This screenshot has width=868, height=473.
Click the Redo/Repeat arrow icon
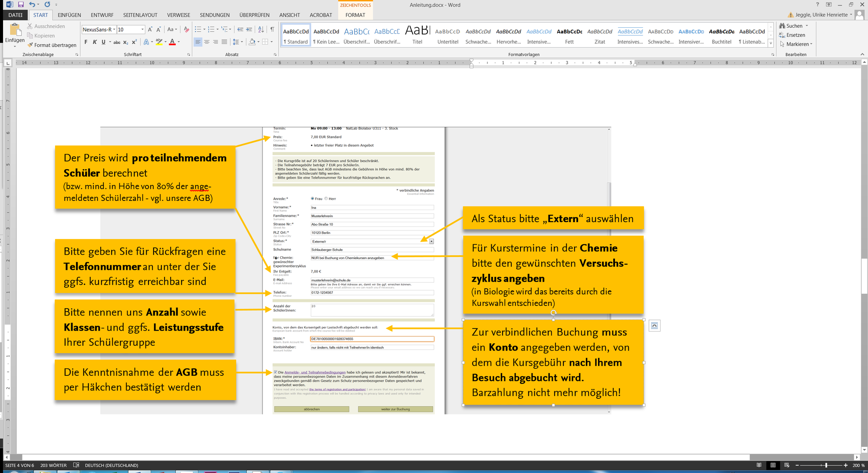click(x=47, y=5)
